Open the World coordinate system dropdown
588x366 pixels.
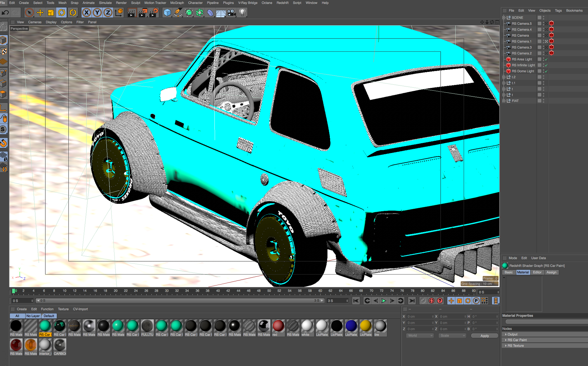point(420,336)
